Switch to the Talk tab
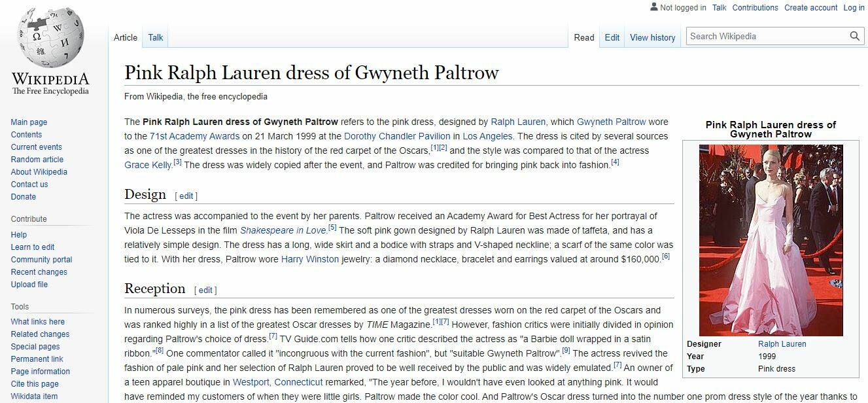This screenshot has width=868, height=403. pos(156,37)
